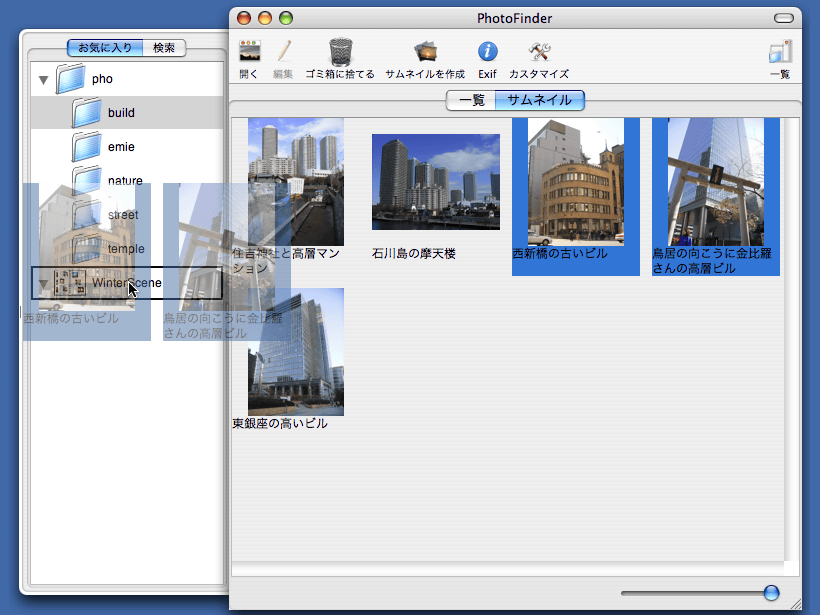Switch to the 一覧 list view tab
The height and width of the screenshot is (615, 820).
tap(471, 100)
